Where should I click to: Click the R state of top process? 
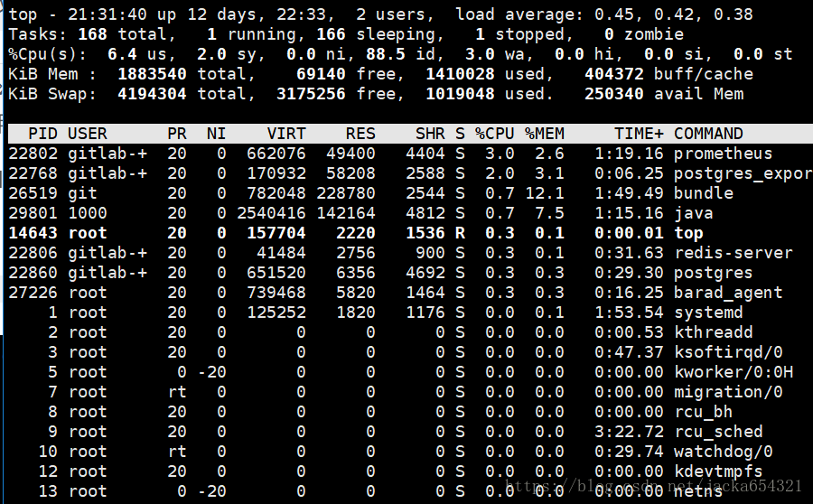pos(460,233)
